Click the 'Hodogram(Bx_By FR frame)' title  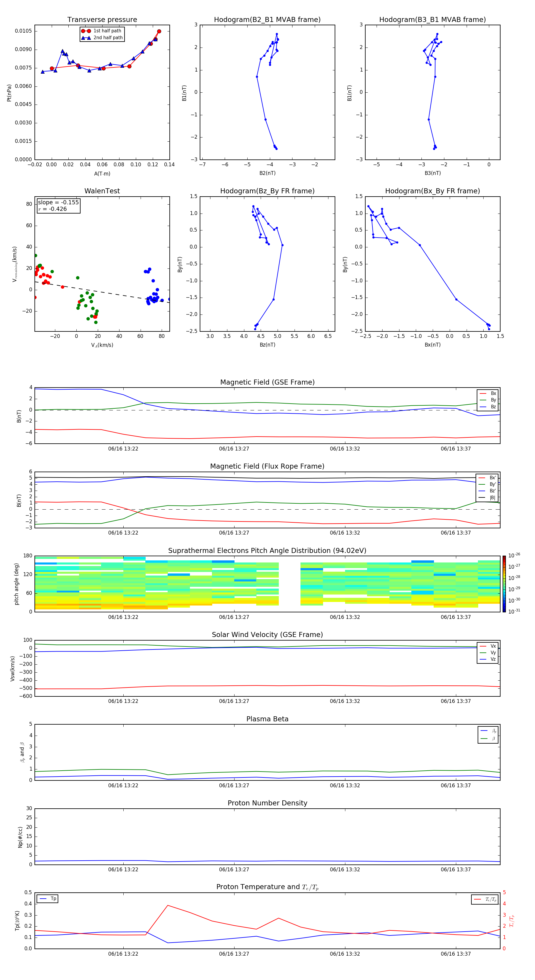[432, 191]
